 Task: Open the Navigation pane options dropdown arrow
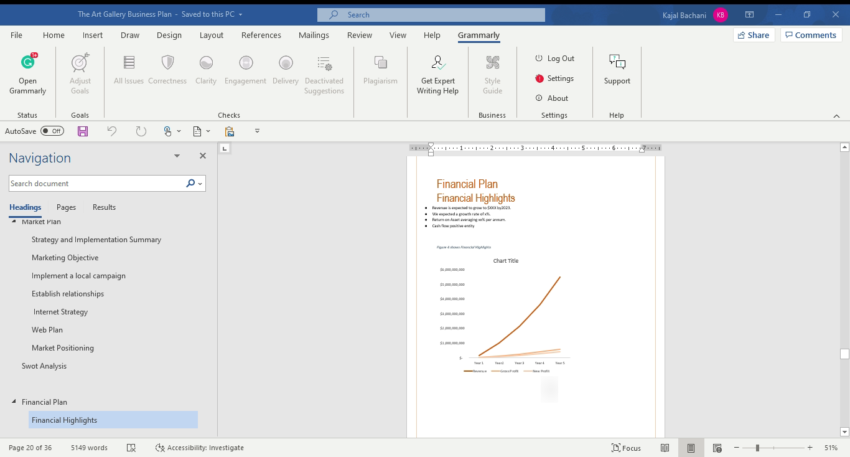tap(177, 157)
